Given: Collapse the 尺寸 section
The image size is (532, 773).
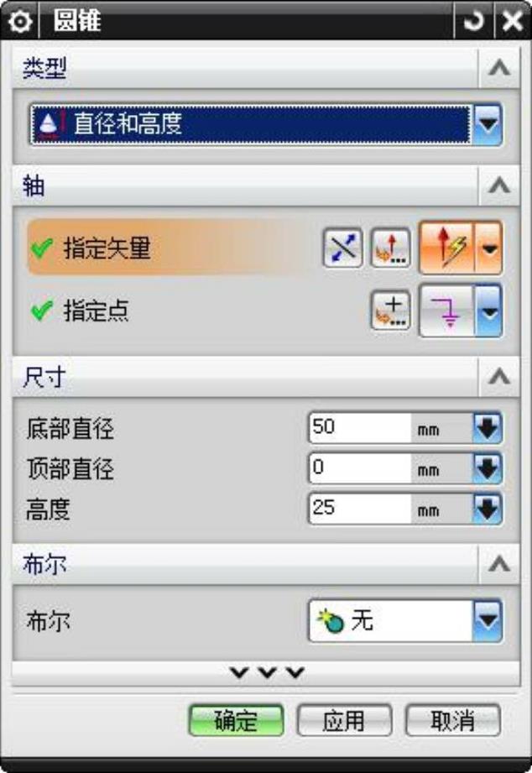Looking at the screenshot, I should pyautogui.click(x=499, y=377).
